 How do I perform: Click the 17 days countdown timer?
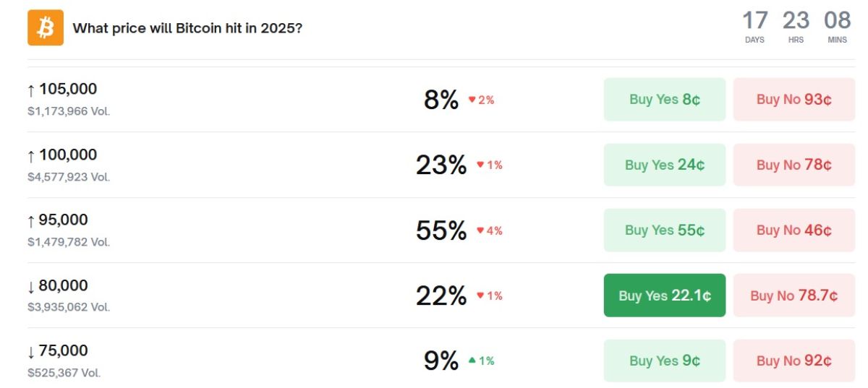coord(754,27)
